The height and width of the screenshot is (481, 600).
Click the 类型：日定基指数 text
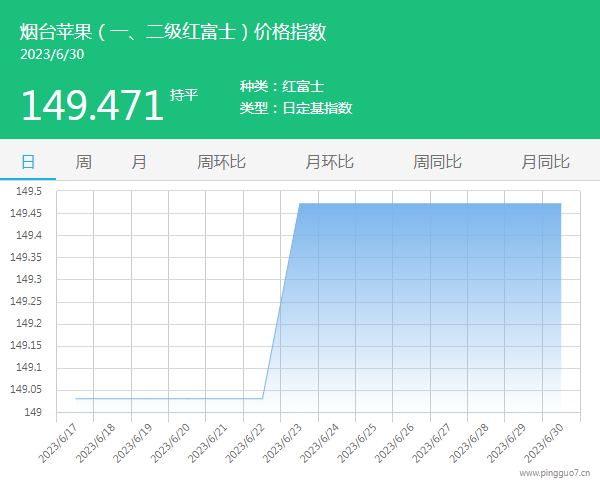pos(296,108)
